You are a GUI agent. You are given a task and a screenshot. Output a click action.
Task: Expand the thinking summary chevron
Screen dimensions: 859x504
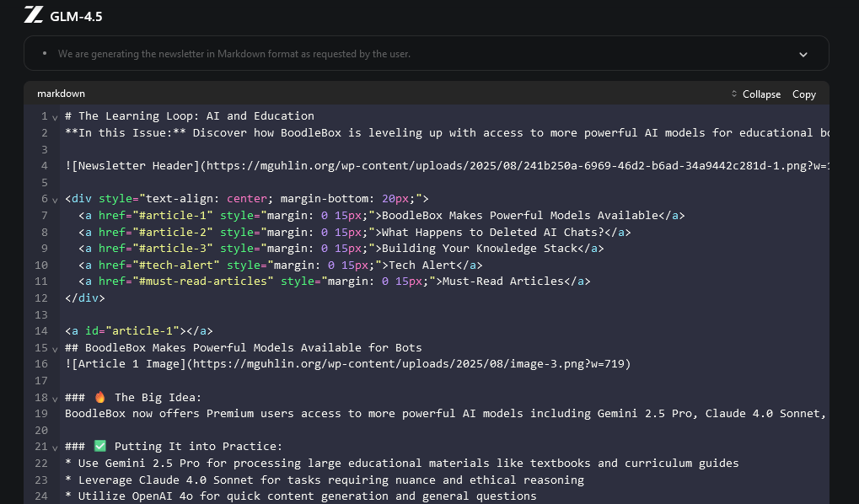point(803,54)
